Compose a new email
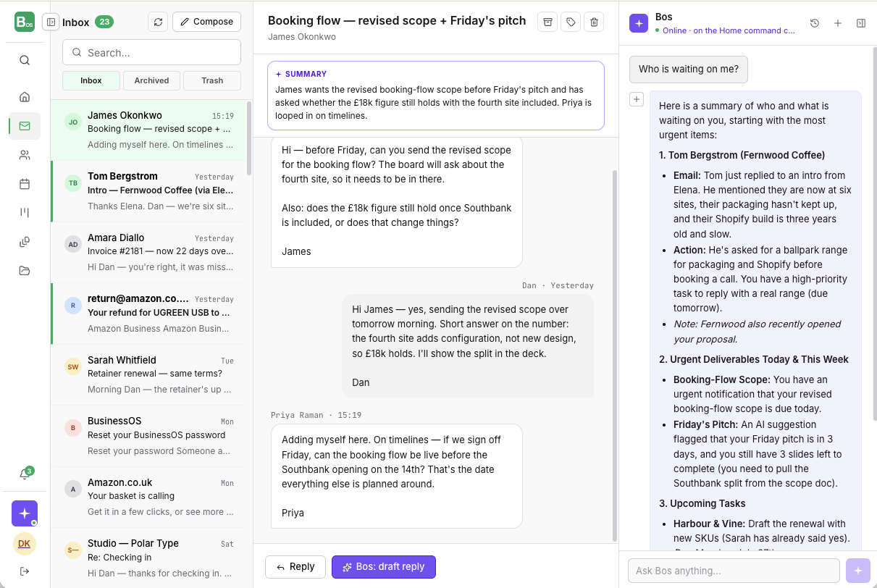This screenshot has width=877, height=588. coord(206,22)
